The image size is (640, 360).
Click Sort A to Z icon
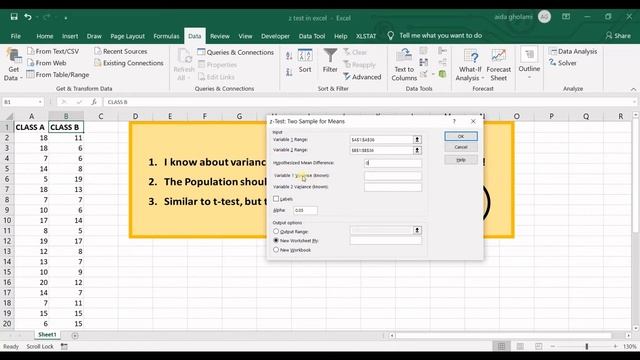click(x=289, y=56)
